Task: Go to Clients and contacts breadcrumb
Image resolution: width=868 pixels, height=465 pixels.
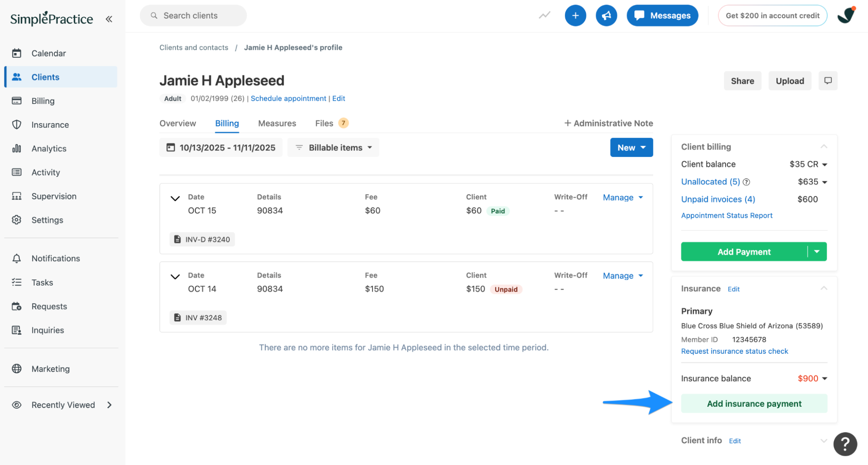Action: (x=194, y=47)
